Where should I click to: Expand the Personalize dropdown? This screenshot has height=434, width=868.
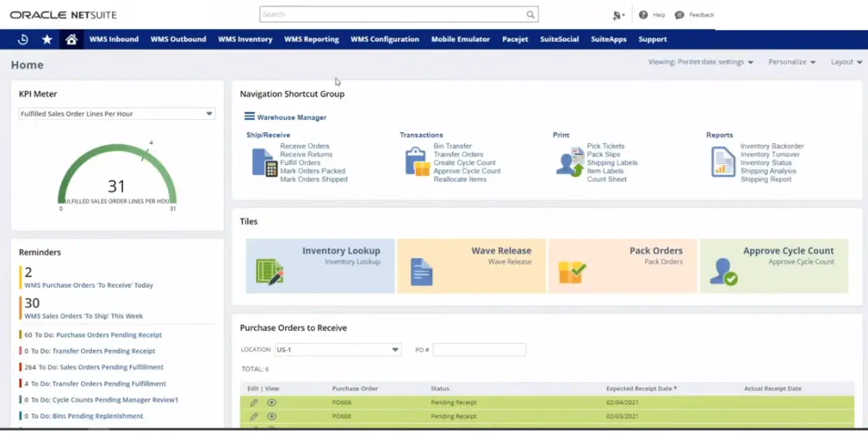point(792,62)
